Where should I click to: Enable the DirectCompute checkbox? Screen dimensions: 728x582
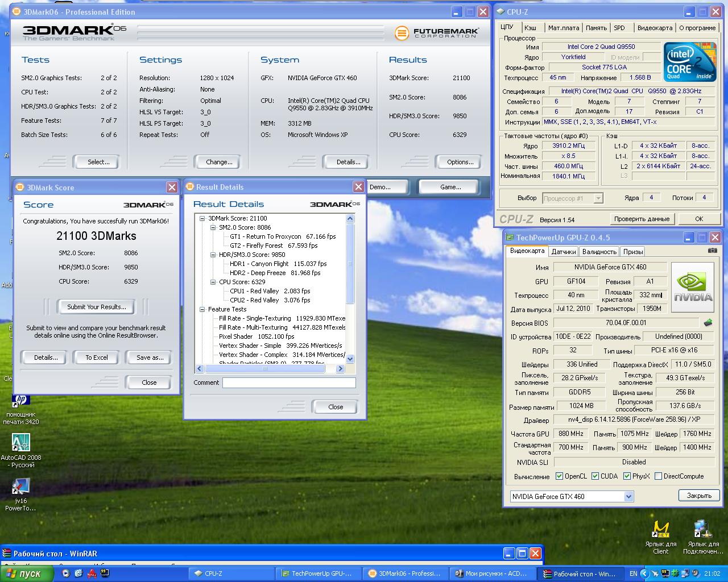(x=658, y=476)
